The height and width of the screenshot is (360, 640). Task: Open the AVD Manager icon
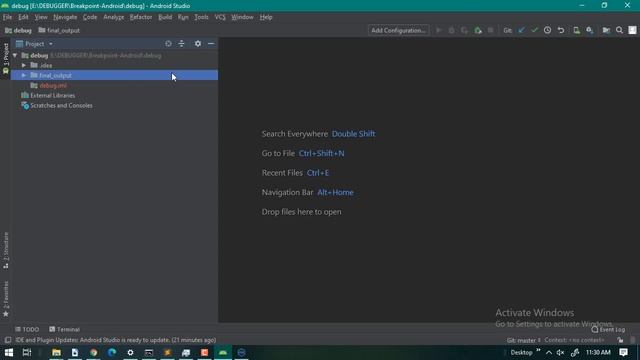pos(576,30)
